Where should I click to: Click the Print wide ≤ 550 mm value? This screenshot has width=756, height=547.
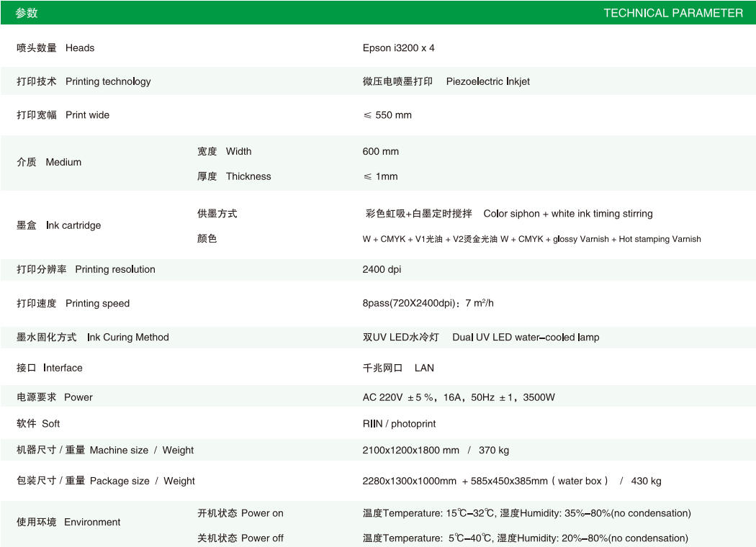(387, 115)
